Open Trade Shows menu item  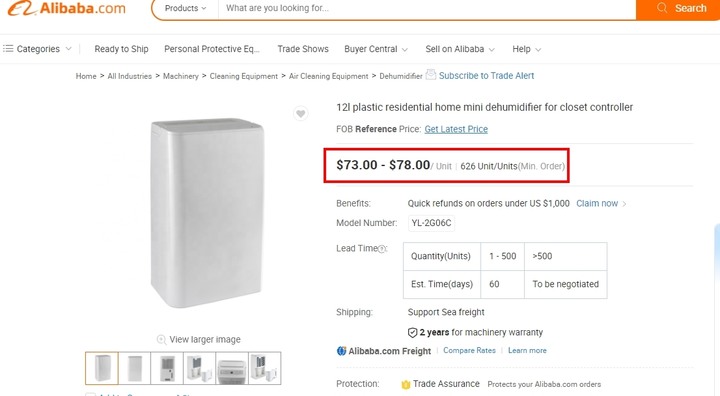pyautogui.click(x=303, y=49)
